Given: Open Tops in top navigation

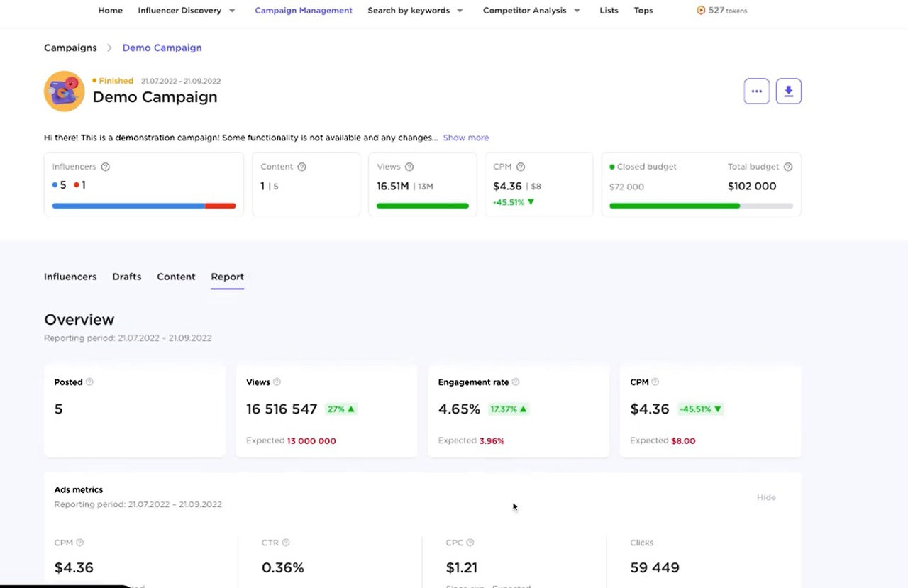Looking at the screenshot, I should 643,11.
